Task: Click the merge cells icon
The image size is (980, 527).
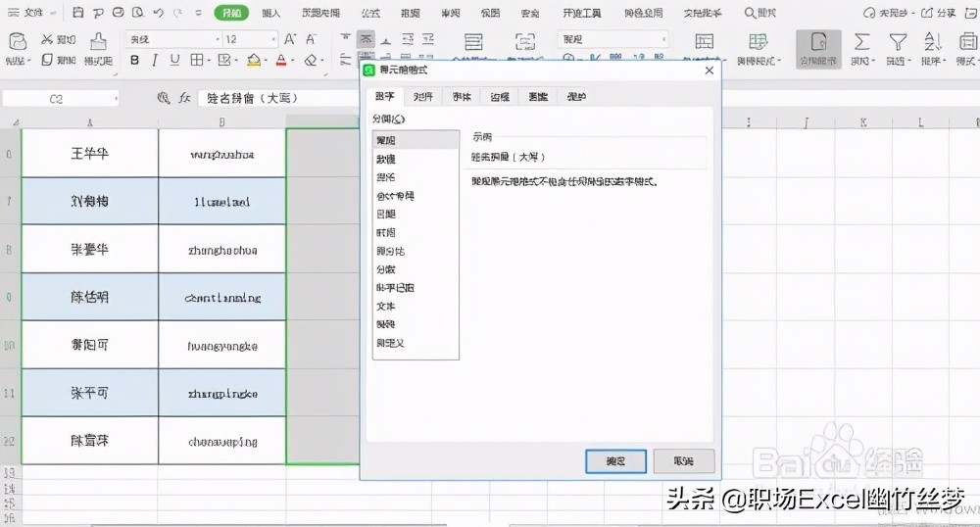Action: click(473, 42)
